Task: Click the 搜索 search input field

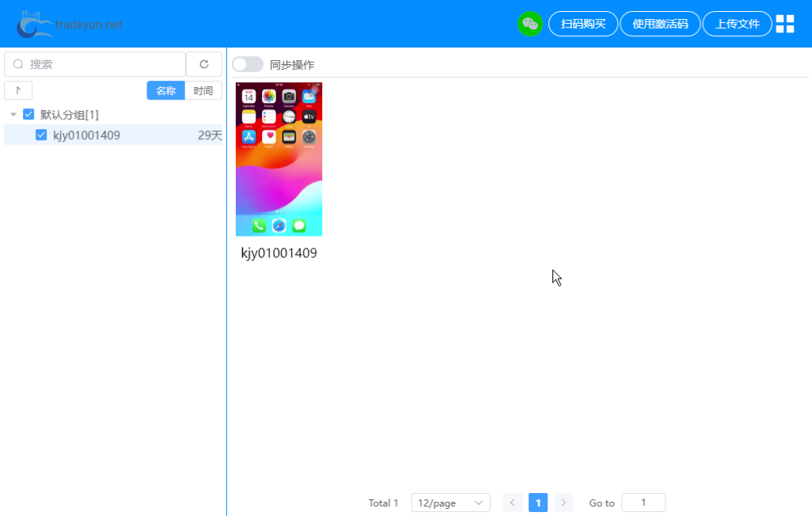Action: [103, 64]
